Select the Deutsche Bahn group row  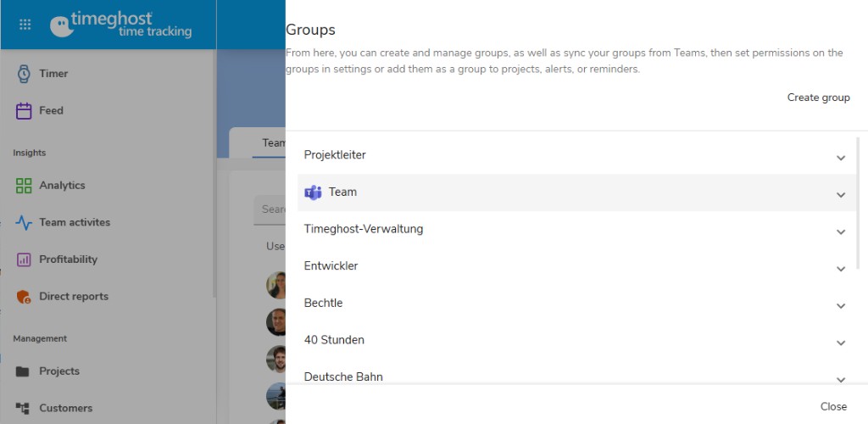(x=342, y=377)
